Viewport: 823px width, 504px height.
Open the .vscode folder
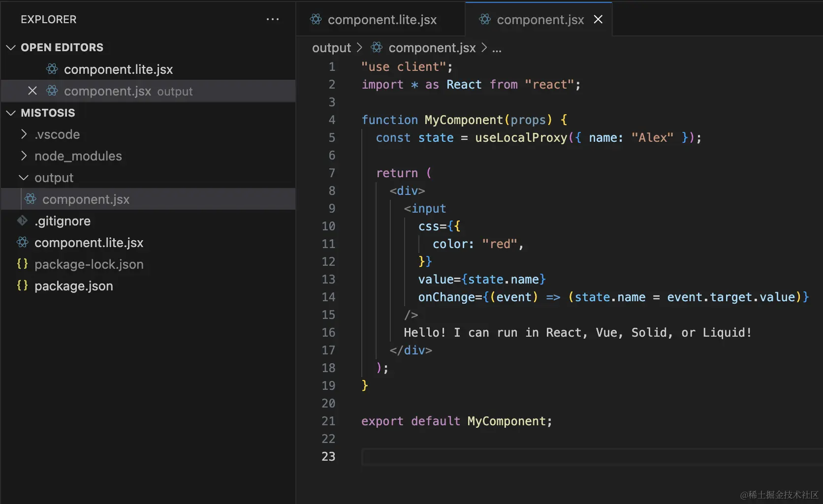coord(149,134)
